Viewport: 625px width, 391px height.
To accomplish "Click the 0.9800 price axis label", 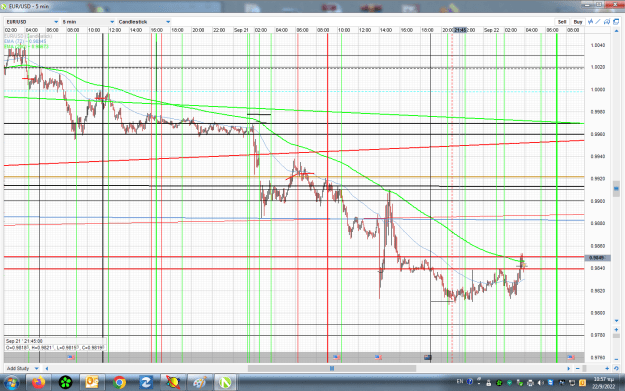I will pos(597,313).
